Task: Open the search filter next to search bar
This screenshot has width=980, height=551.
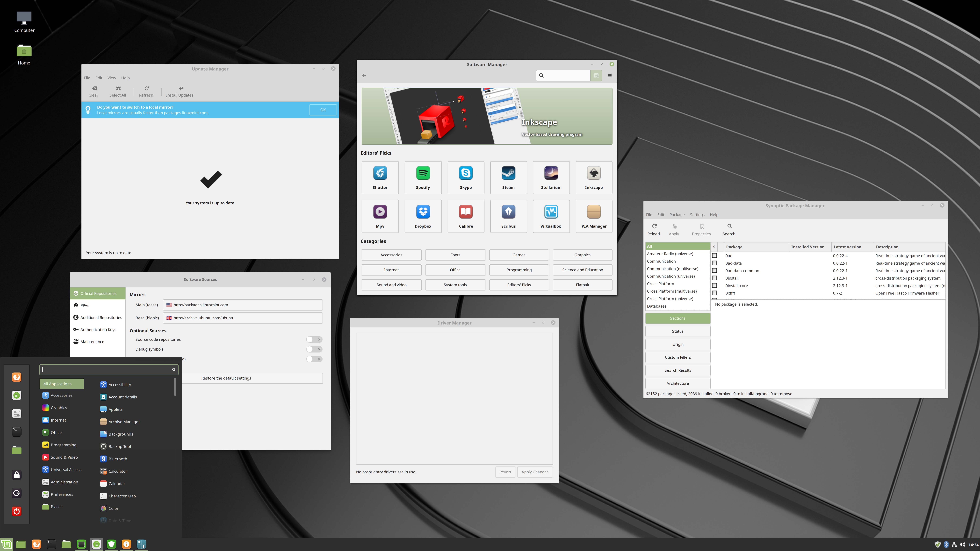Action: (596, 75)
